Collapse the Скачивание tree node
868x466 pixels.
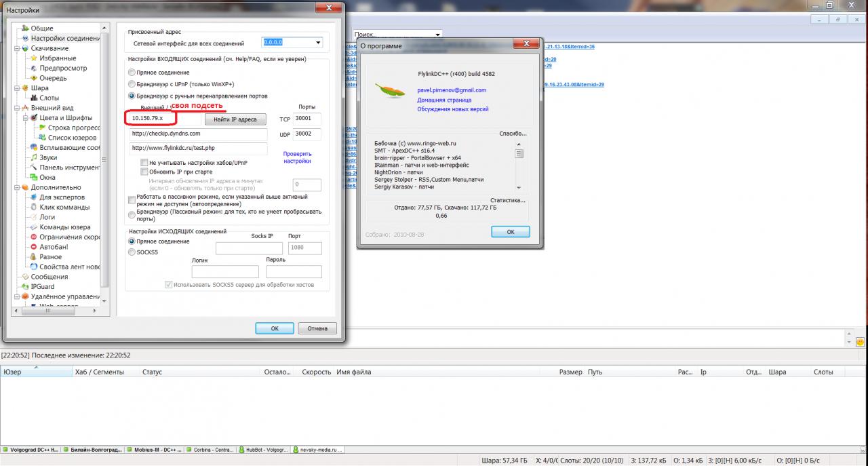(x=17, y=48)
